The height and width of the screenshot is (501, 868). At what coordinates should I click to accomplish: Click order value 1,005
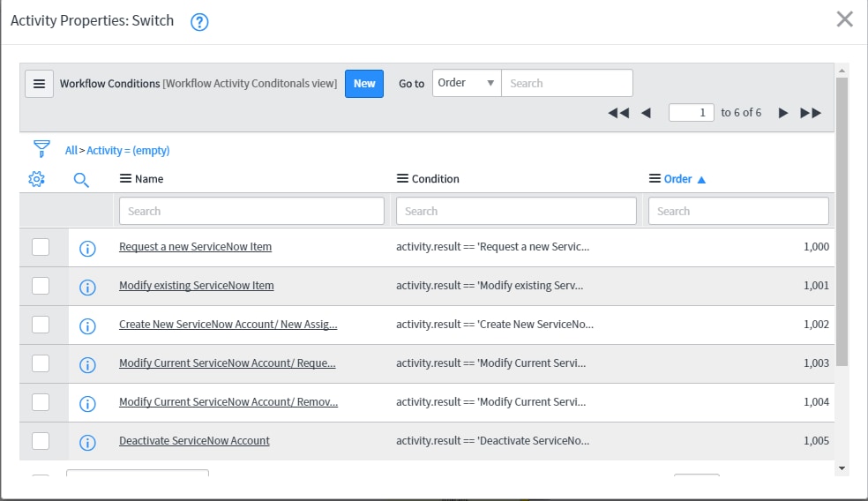click(816, 440)
